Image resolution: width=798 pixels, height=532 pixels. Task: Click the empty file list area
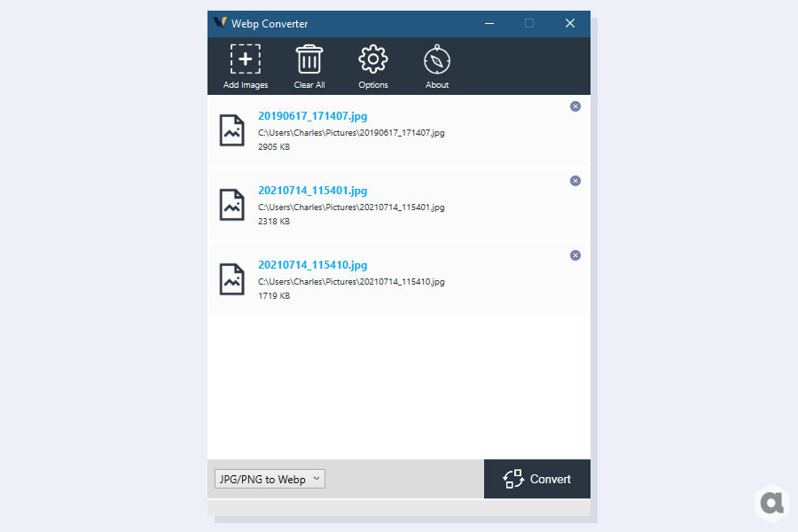pyautogui.click(x=398, y=387)
